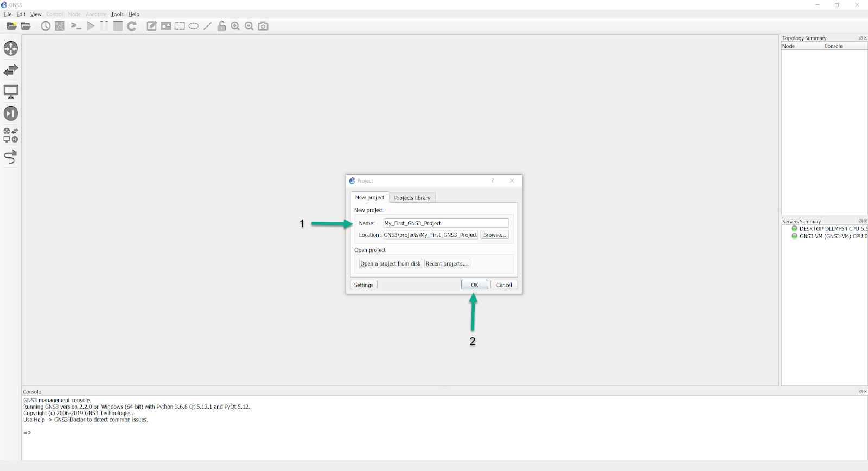Viewport: 868px width, 471px height.
Task: Cancel the Project dialog
Action: pyautogui.click(x=504, y=285)
